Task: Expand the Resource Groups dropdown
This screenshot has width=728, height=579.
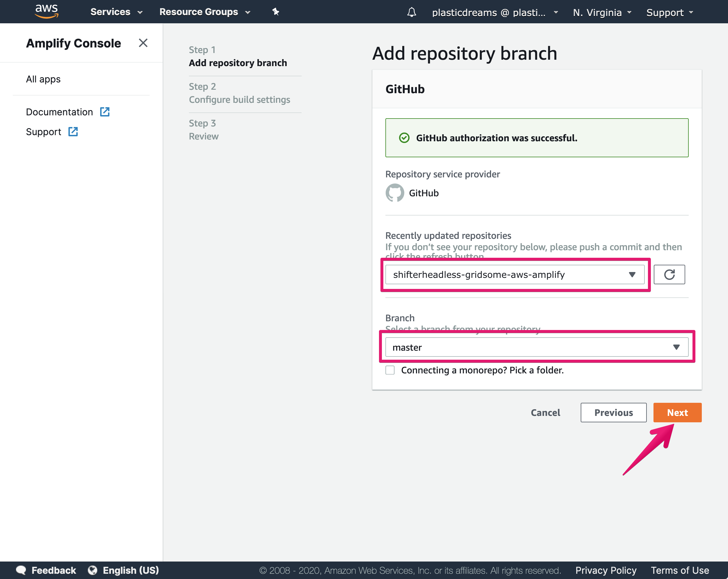Action: tap(205, 12)
